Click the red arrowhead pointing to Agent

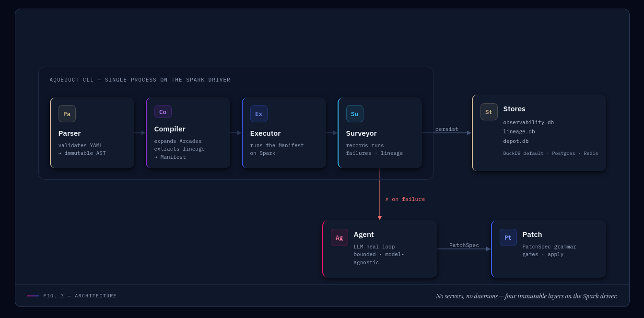pos(380,218)
